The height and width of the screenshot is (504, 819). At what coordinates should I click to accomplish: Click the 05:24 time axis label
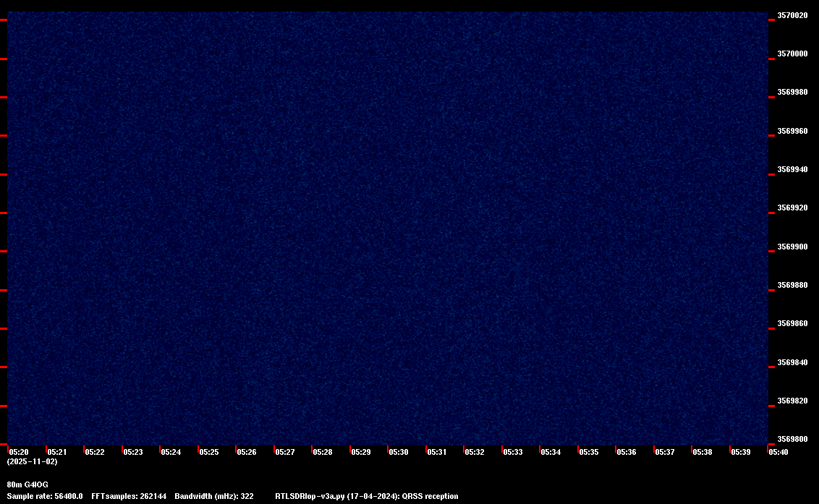(171, 452)
